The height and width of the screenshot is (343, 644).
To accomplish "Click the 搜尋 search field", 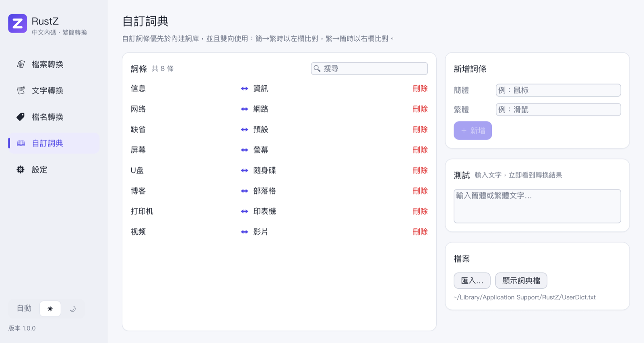I will (369, 68).
